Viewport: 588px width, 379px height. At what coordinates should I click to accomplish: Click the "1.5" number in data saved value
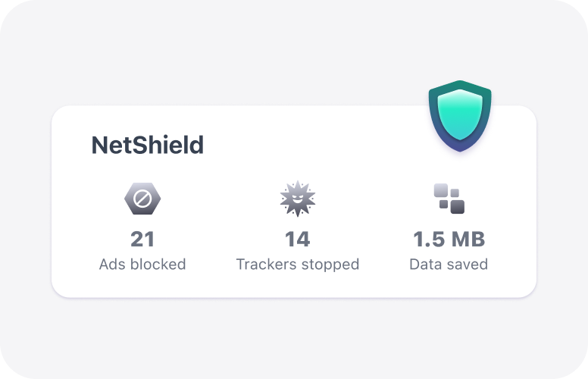427,240
